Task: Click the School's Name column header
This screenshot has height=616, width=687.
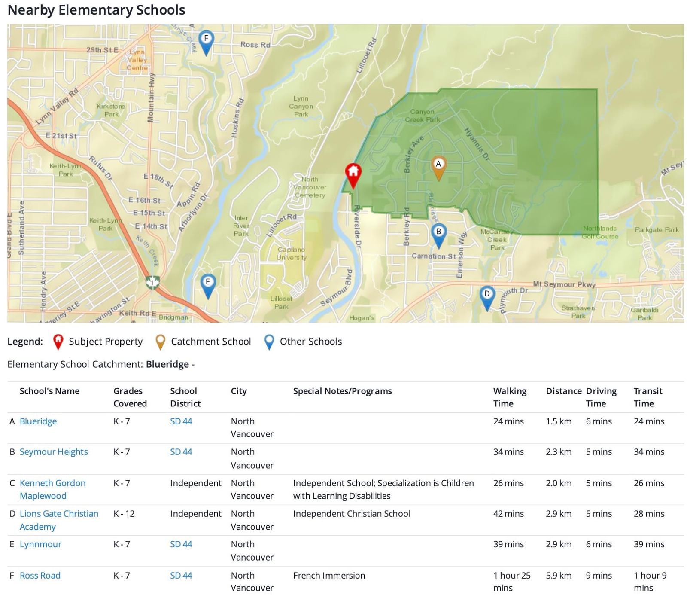Action: click(x=49, y=391)
